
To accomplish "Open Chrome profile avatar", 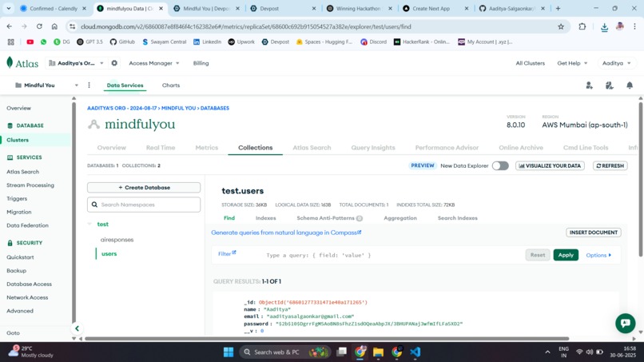I will [620, 26].
